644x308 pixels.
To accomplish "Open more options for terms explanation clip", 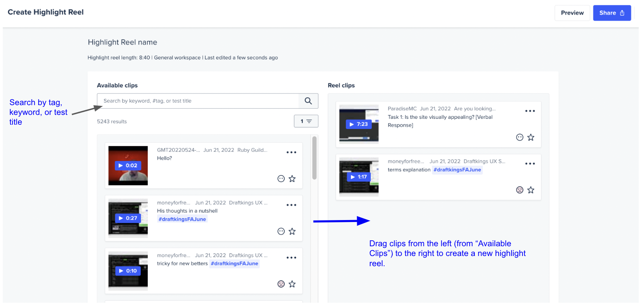I will [x=530, y=164].
